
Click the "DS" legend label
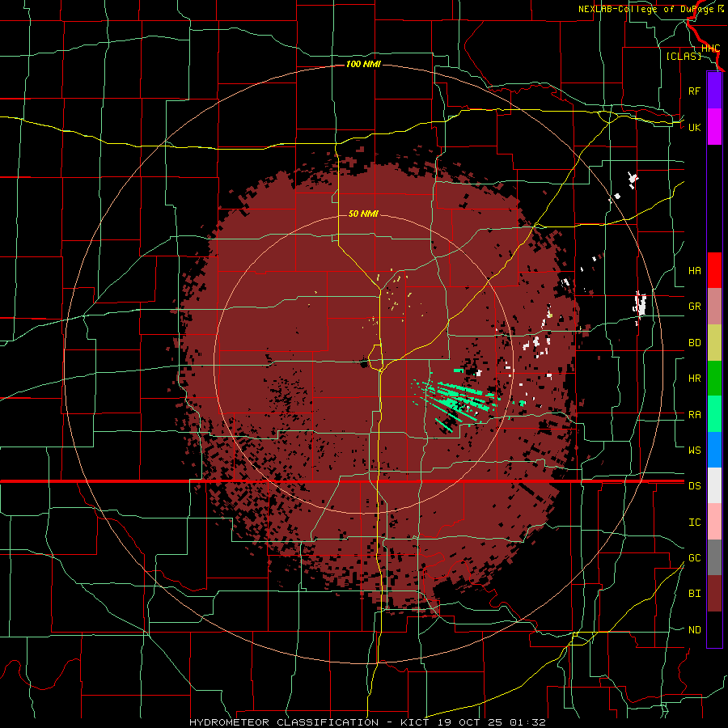(x=694, y=486)
